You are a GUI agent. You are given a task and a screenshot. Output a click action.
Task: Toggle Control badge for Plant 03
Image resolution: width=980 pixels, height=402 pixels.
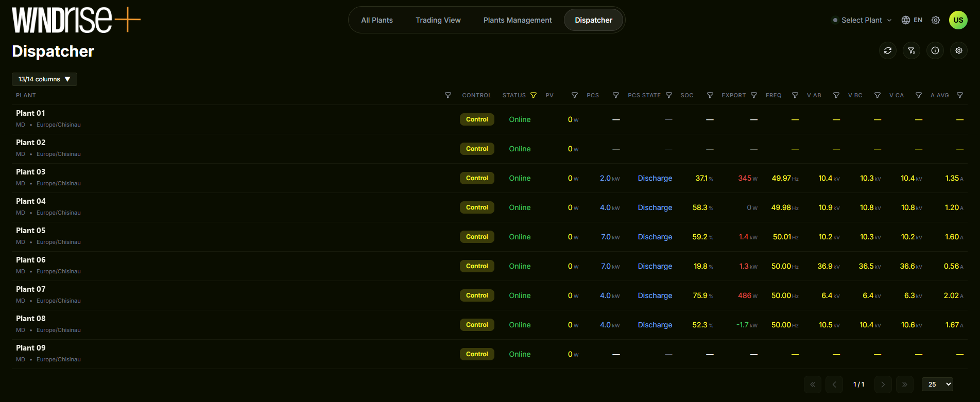[x=477, y=178]
